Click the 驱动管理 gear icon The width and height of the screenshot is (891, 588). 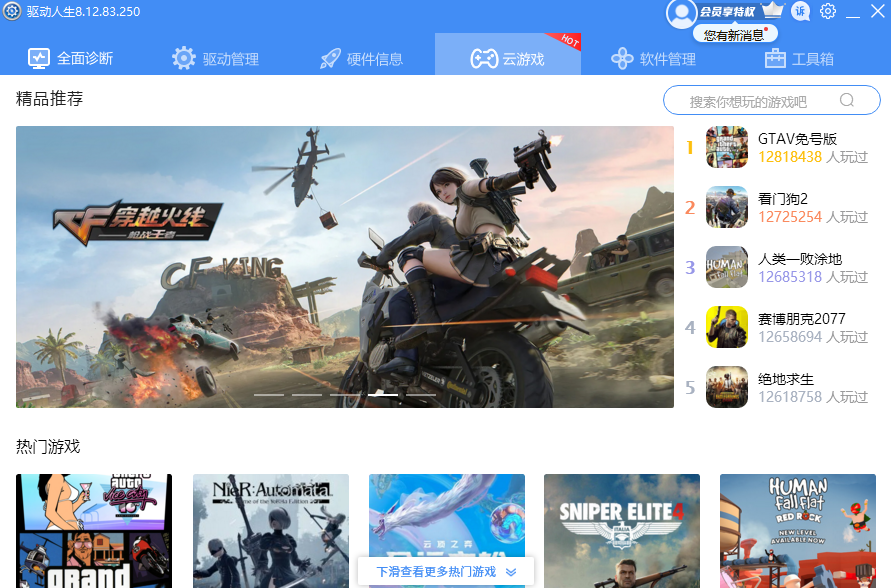click(x=184, y=59)
